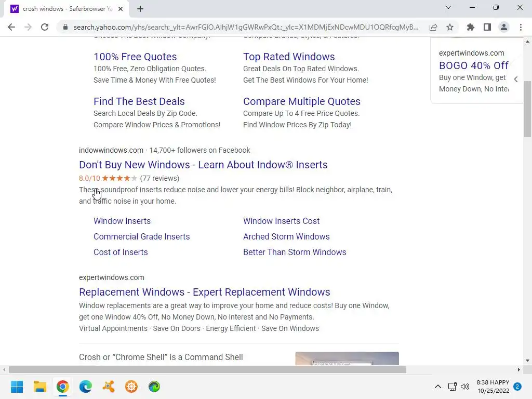Click the Crosh Chrome Shell snippet heading
This screenshot has width=532, height=399.
(x=161, y=357)
